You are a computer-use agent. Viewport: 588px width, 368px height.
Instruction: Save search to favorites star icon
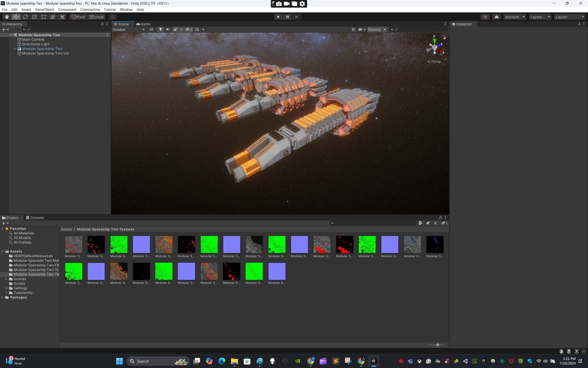(435, 223)
